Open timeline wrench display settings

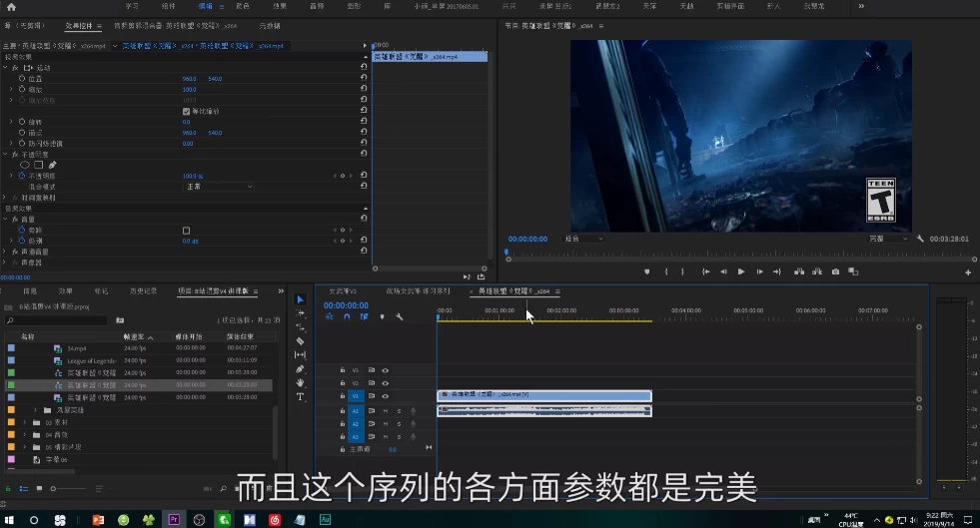pyautogui.click(x=400, y=317)
